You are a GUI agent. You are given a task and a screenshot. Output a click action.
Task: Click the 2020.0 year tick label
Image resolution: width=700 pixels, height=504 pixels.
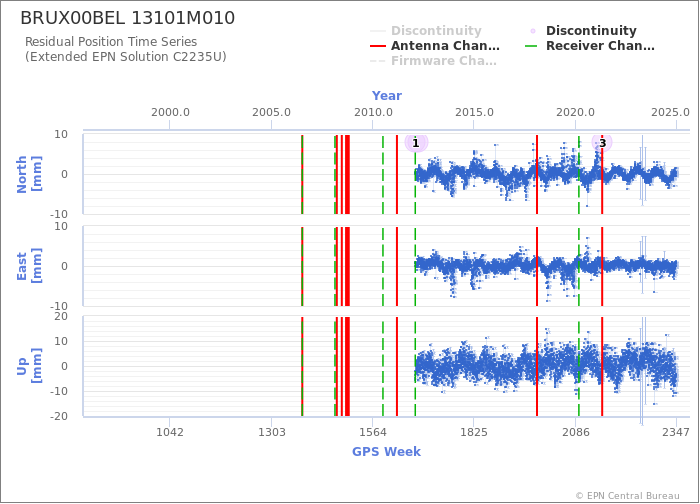[x=575, y=112]
